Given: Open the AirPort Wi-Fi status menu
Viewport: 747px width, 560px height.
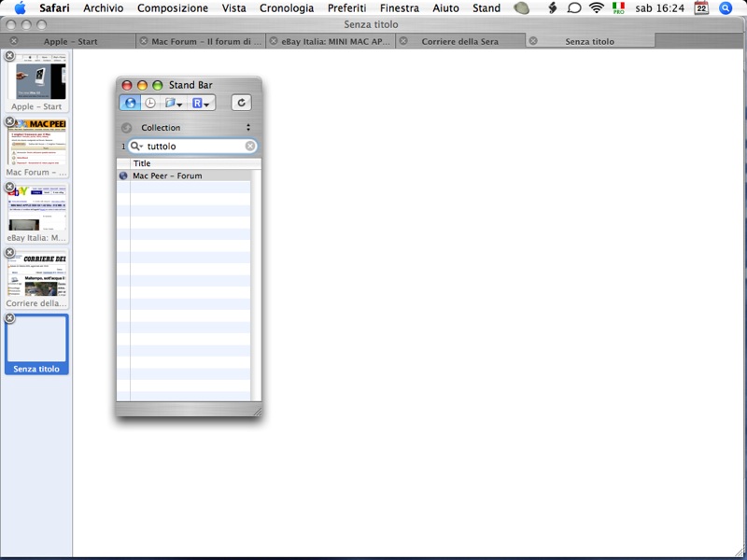Looking at the screenshot, I should pos(597,7).
